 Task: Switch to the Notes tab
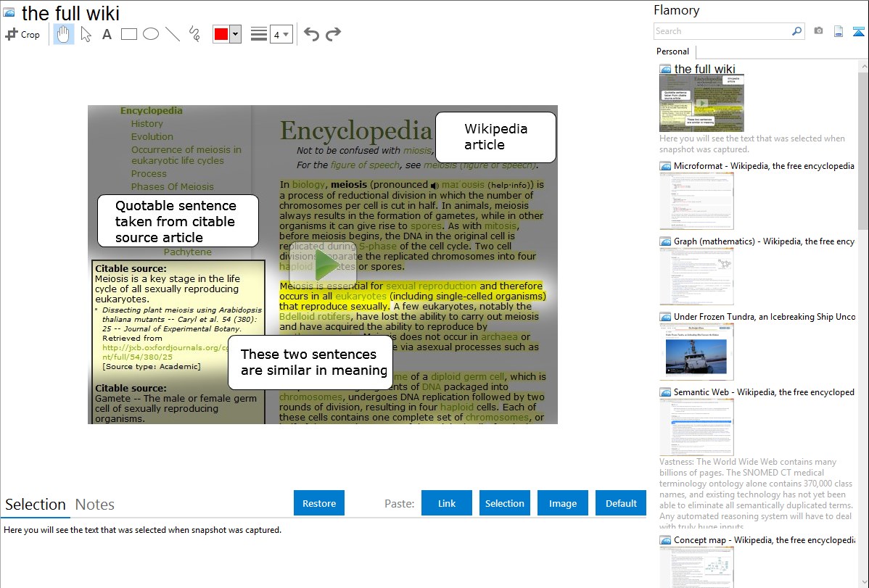(x=95, y=505)
